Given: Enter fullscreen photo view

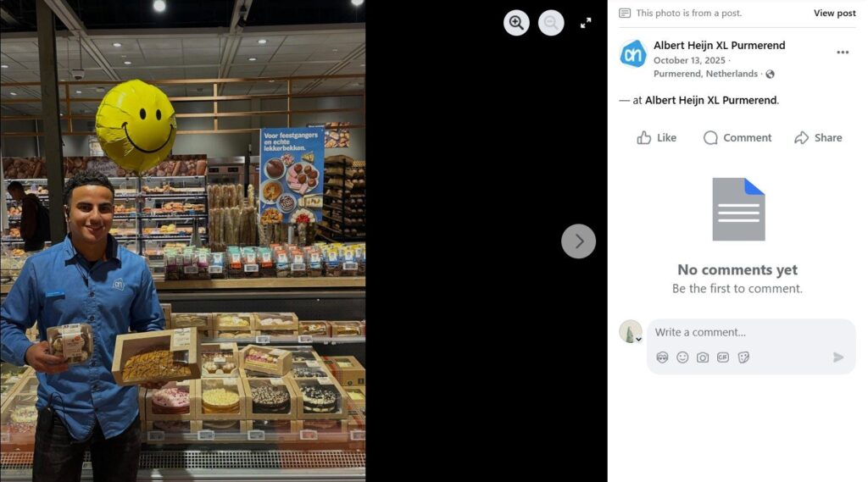Looking at the screenshot, I should 586,23.
